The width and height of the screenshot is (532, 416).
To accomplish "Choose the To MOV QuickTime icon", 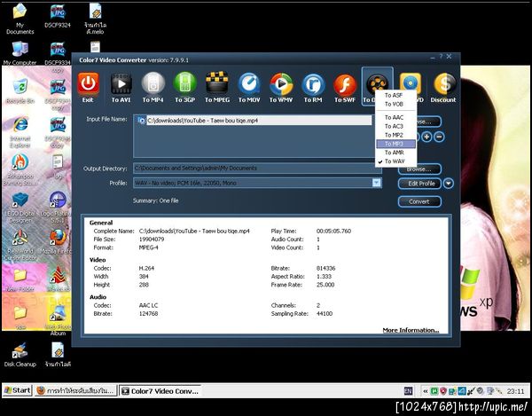I will (249, 83).
